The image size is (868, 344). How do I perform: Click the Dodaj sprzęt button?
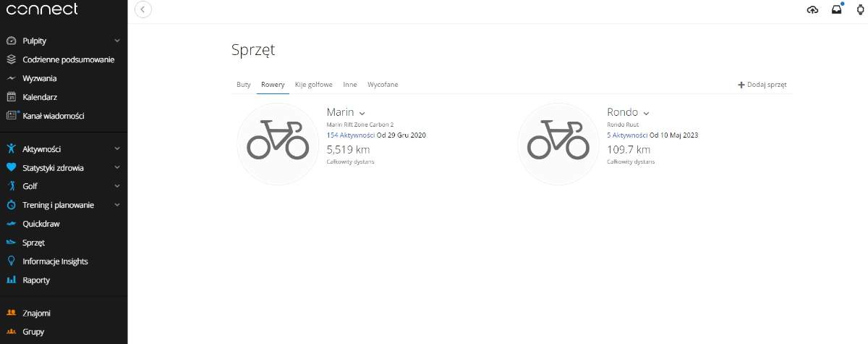tap(762, 85)
